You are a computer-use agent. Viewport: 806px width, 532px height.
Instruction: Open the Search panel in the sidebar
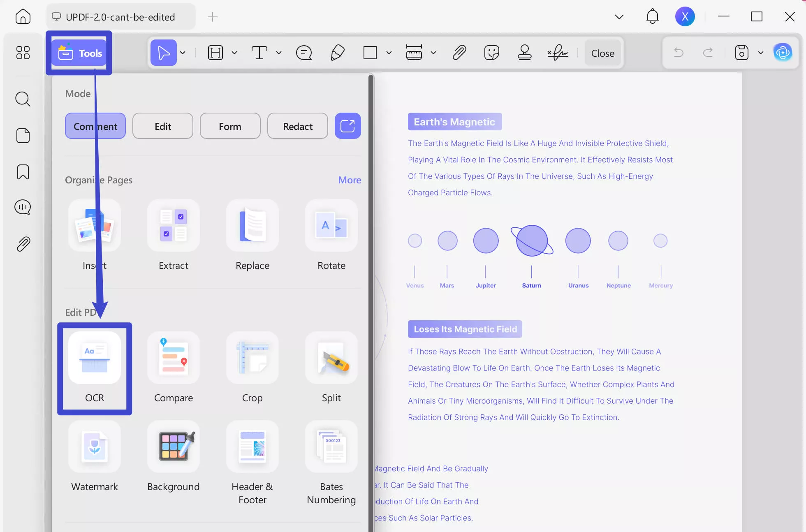point(23,99)
